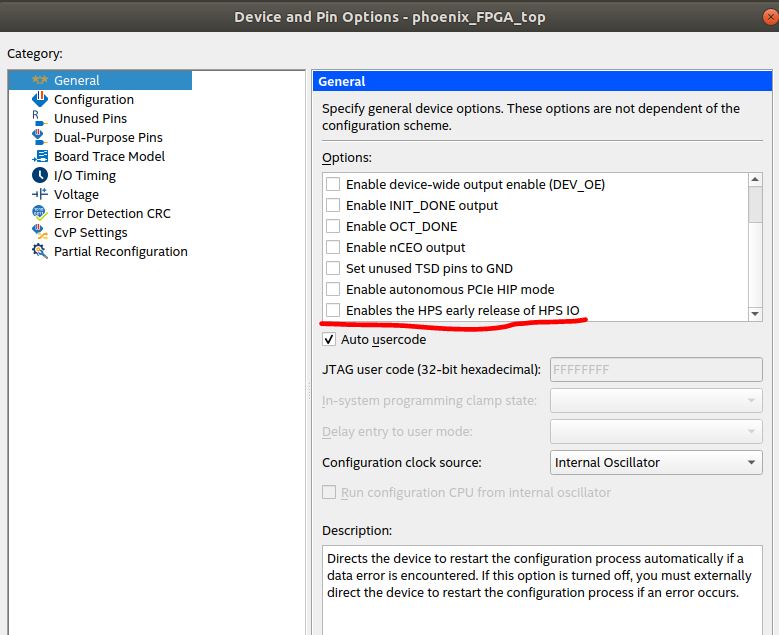Click the General category icon
779x635 pixels.
40,81
